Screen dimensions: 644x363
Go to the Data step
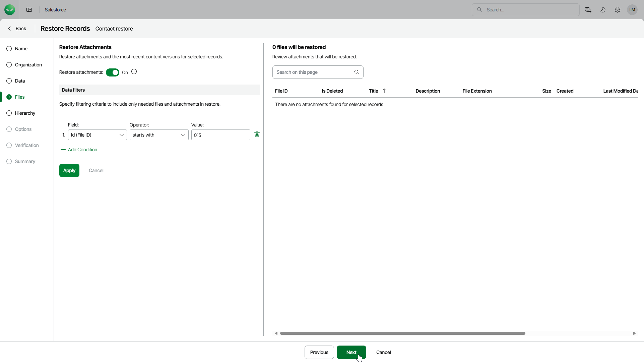click(20, 81)
